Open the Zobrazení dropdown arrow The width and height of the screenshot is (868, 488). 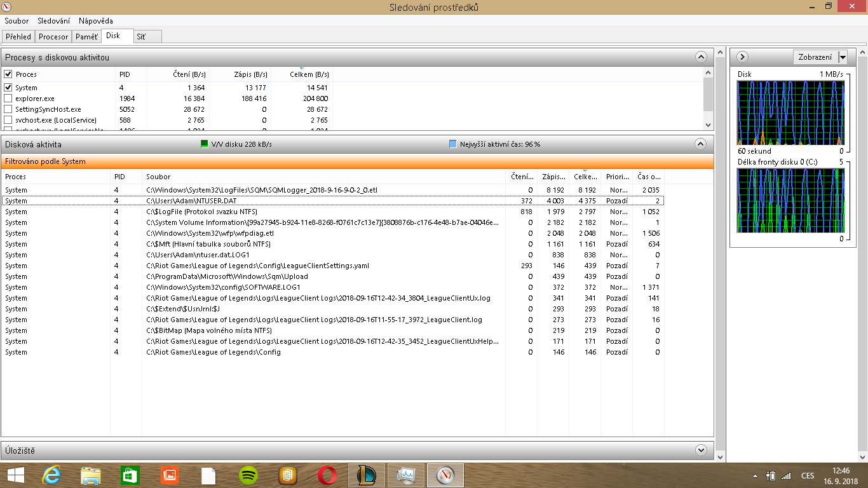coord(843,57)
